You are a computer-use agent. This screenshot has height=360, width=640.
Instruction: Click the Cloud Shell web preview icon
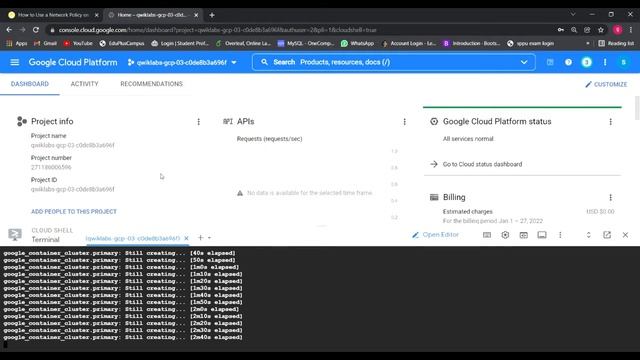pyautogui.click(x=524, y=235)
